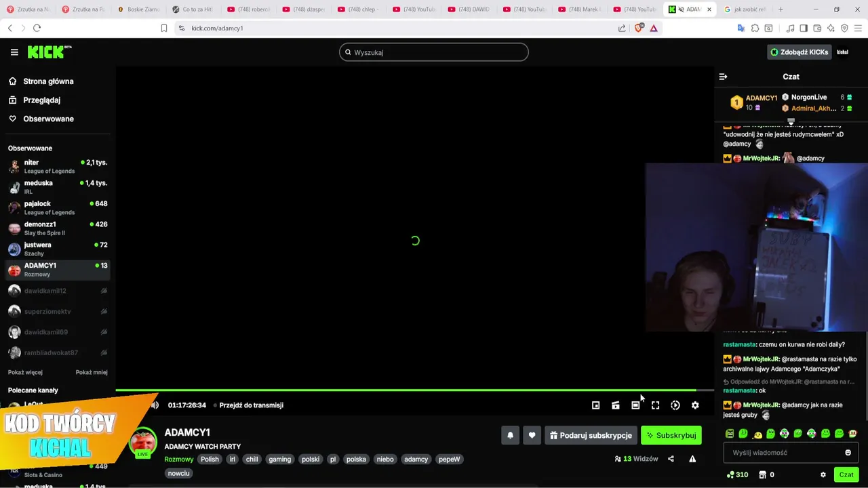868x488 pixels.
Task: Open chat settings gear
Action: pyautogui.click(x=823, y=475)
